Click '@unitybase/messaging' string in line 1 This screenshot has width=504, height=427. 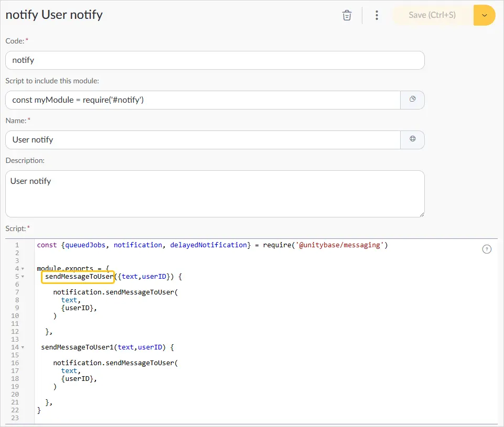coord(339,245)
